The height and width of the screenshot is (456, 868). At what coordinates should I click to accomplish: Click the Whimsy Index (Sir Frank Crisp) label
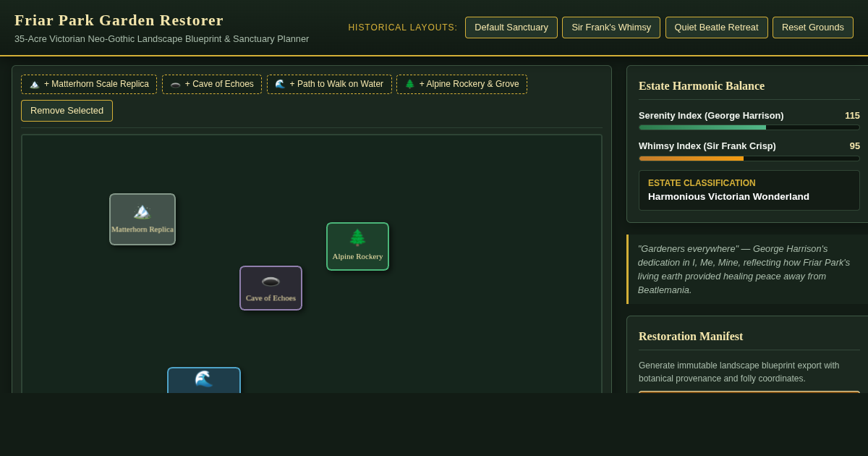[707, 146]
